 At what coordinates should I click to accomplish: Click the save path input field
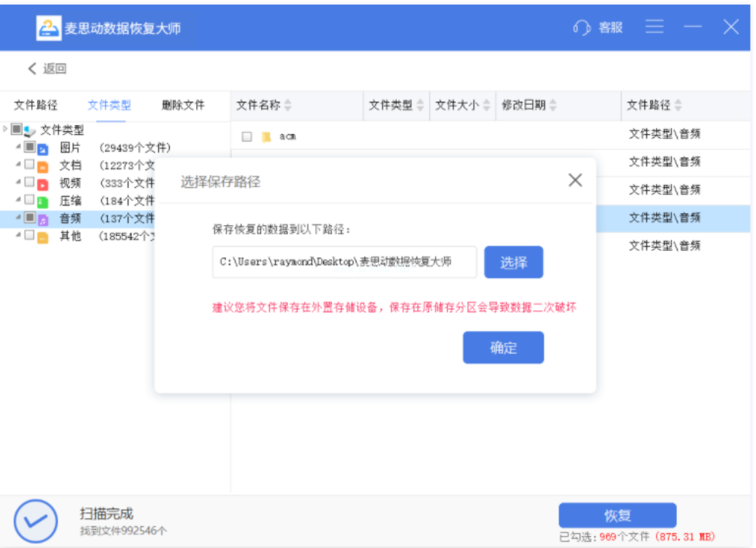point(344,262)
